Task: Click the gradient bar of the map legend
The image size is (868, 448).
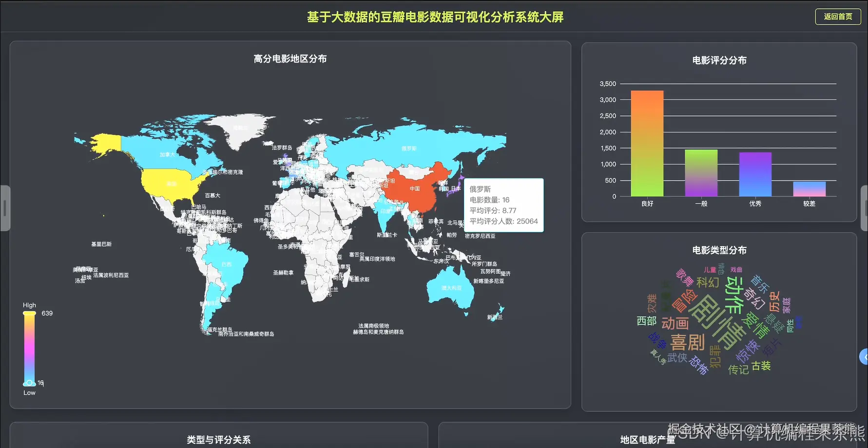Action: tap(29, 348)
